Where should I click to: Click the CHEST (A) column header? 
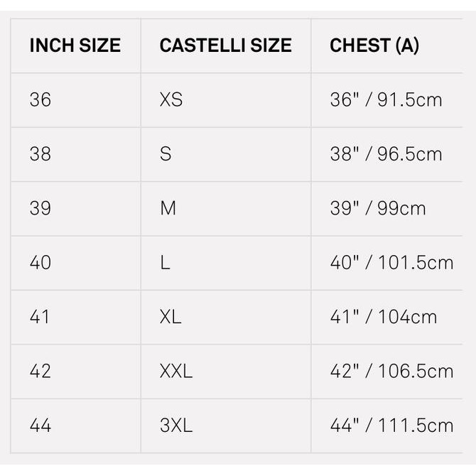tap(374, 46)
